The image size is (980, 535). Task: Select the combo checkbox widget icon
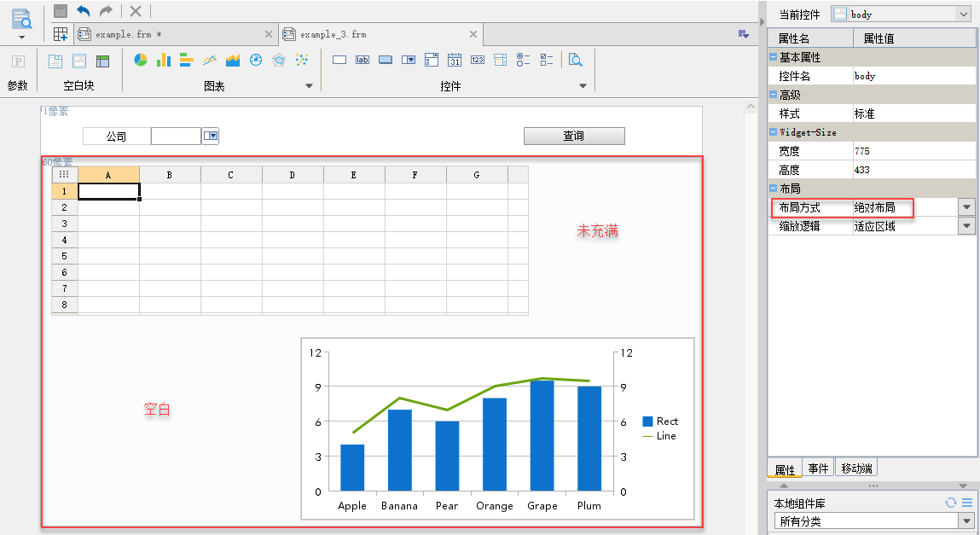coord(432,60)
